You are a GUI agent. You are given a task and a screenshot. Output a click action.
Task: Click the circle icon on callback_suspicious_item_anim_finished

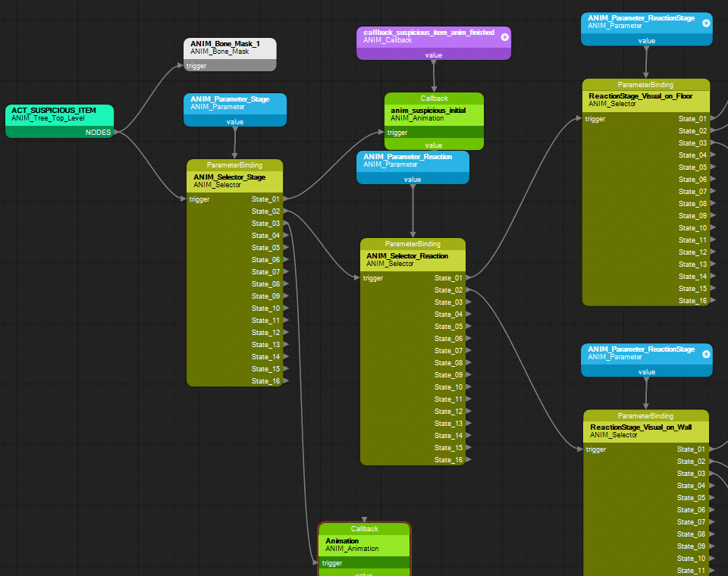505,37
